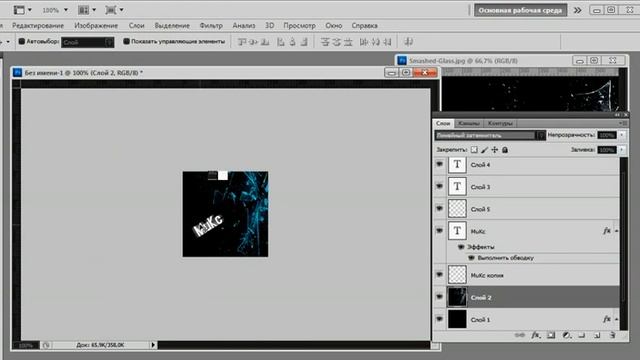Click the align right edges icon
Image resolution: width=640 pixels, height=360 pixels.
point(304,42)
